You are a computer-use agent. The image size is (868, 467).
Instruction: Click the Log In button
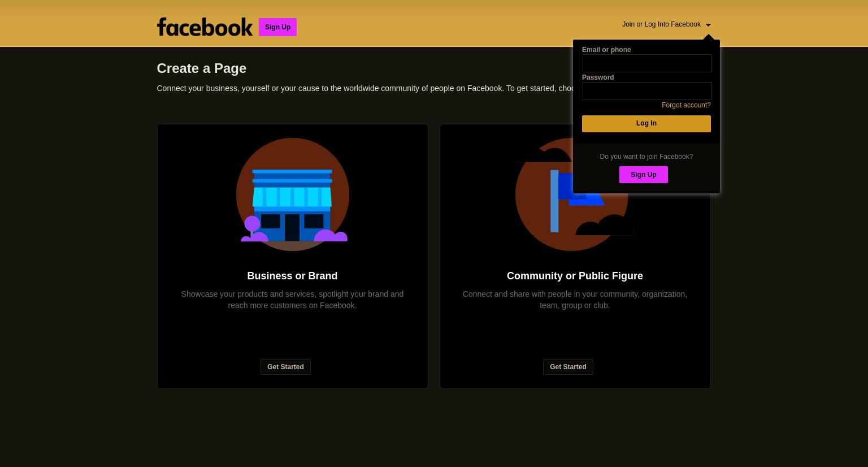point(646,124)
